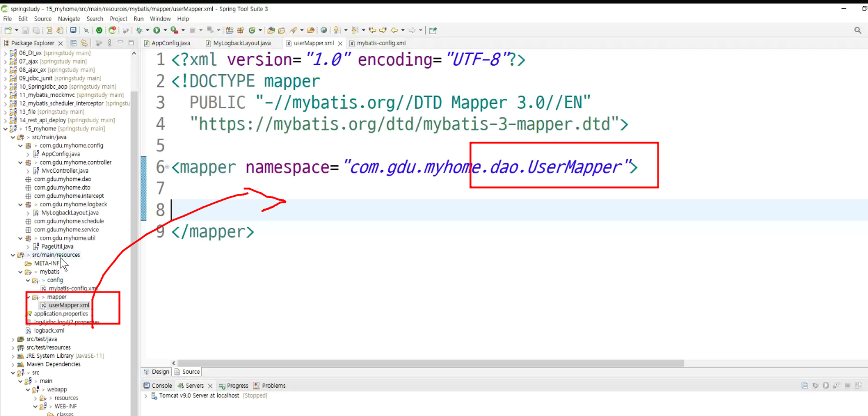The width and height of the screenshot is (868, 416).
Task: Open the Problems view tab
Action: pos(269,386)
